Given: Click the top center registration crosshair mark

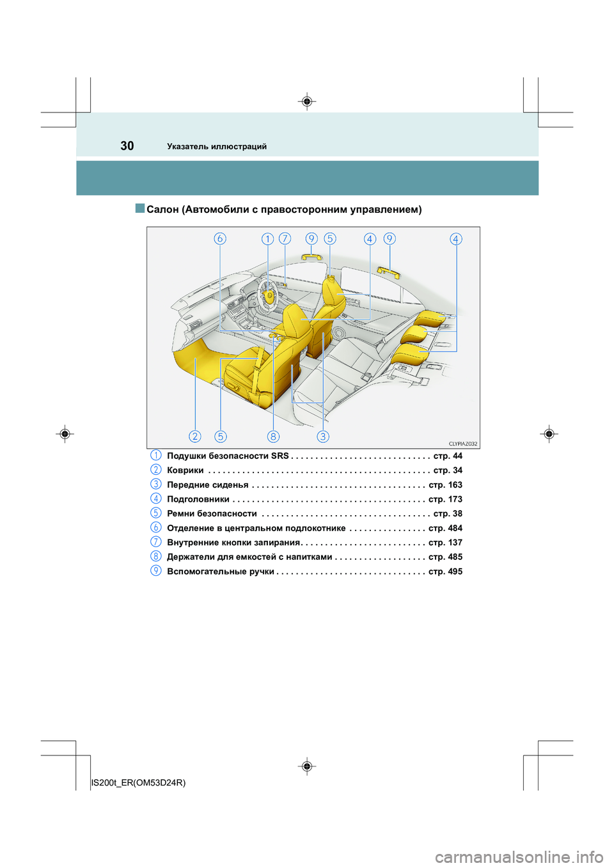Looking at the screenshot, I should 307,102.
